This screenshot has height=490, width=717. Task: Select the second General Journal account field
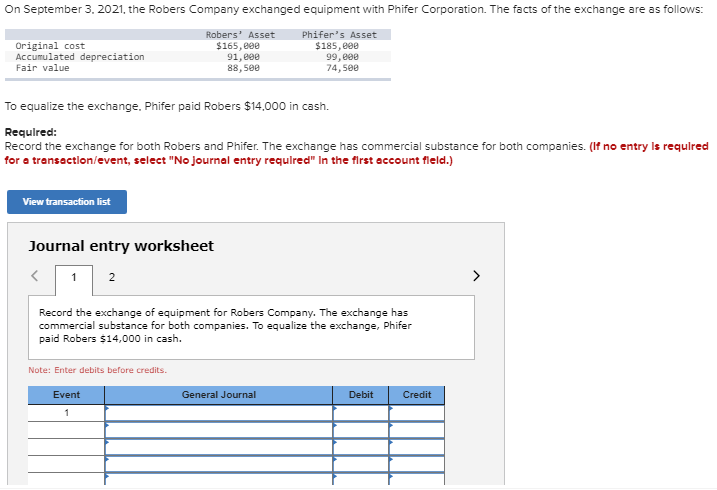point(219,430)
